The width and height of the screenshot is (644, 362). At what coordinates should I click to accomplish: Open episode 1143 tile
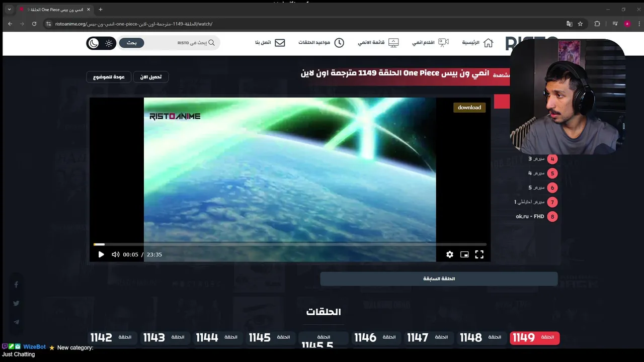click(165, 338)
